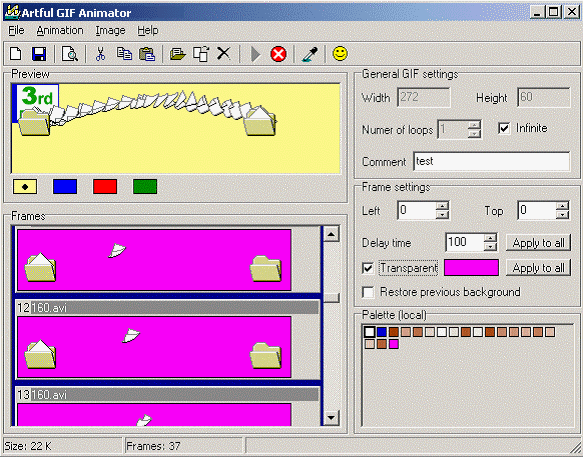The height and width of the screenshot is (457, 583).
Task: Increase the Top value spinner
Action: point(563,206)
